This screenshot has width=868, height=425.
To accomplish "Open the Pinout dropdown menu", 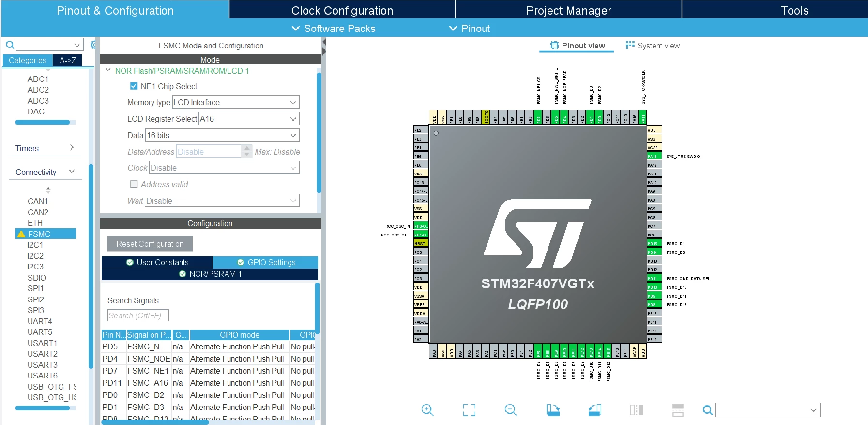I will tap(470, 29).
